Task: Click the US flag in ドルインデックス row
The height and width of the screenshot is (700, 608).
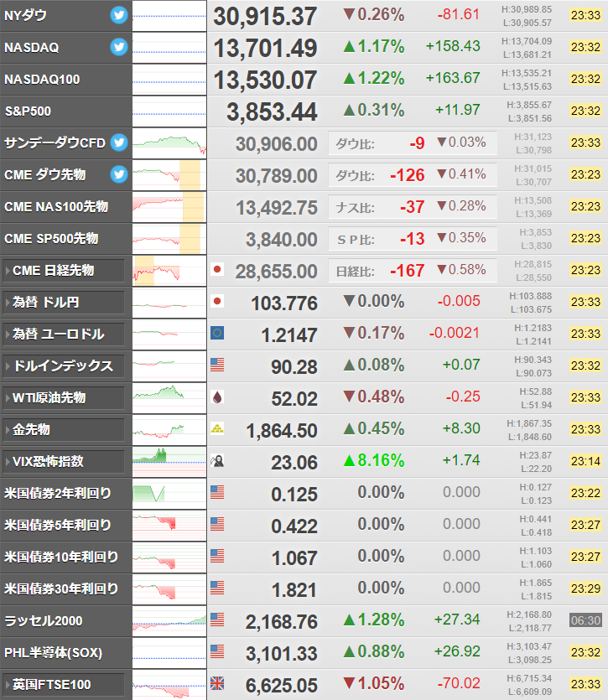Action: pyautogui.click(x=217, y=365)
